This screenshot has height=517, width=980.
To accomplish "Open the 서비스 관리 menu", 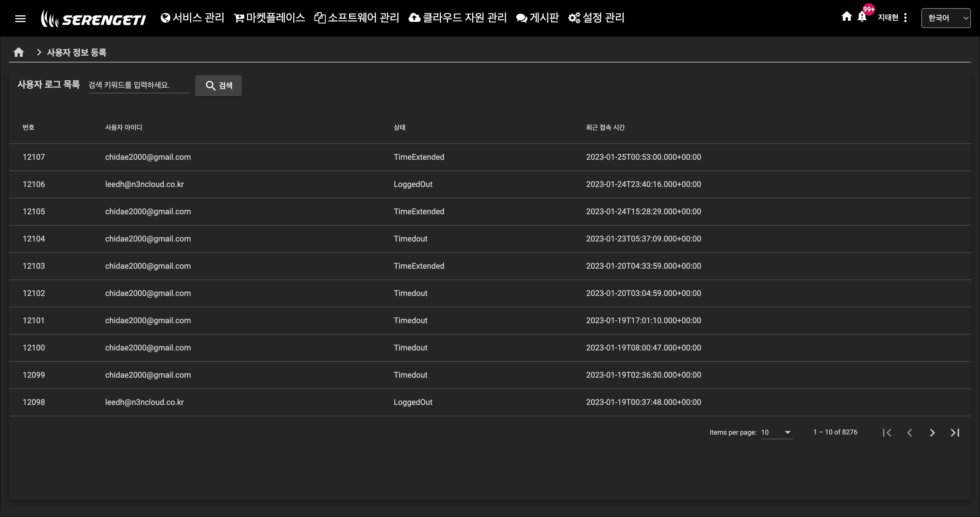I will 193,18.
